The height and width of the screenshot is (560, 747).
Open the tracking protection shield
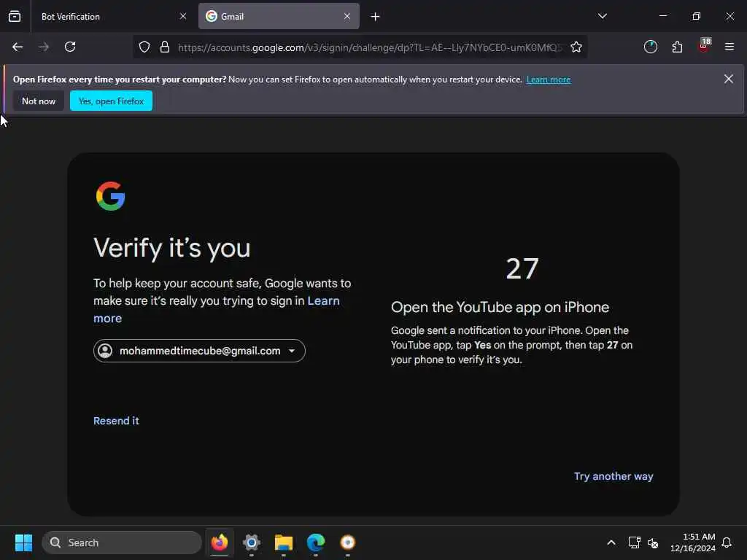click(x=144, y=47)
